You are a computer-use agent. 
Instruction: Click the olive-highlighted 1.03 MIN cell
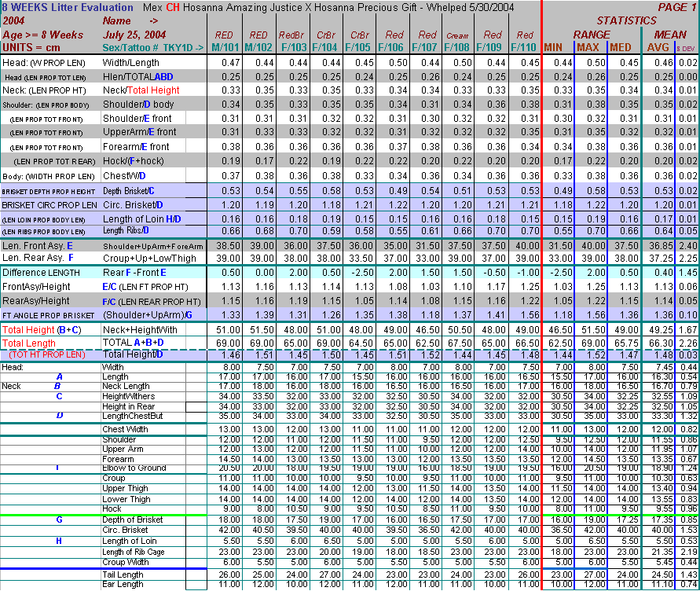point(558,287)
